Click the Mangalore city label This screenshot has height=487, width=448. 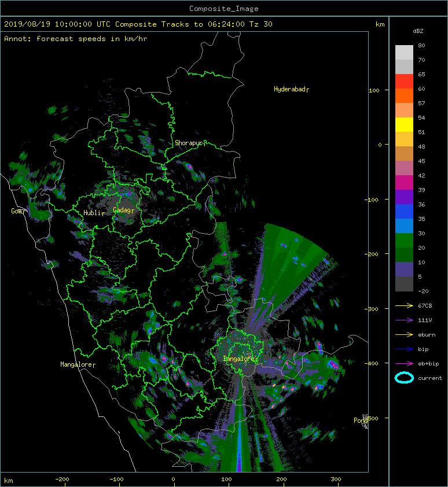point(78,364)
